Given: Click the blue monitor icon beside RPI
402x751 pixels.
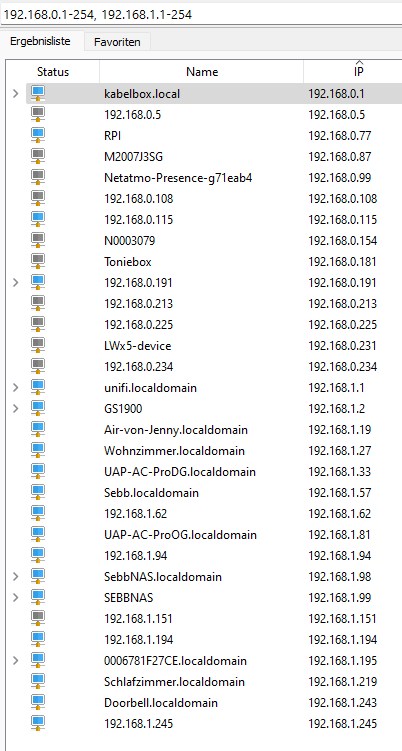Looking at the screenshot, I should 38,136.
